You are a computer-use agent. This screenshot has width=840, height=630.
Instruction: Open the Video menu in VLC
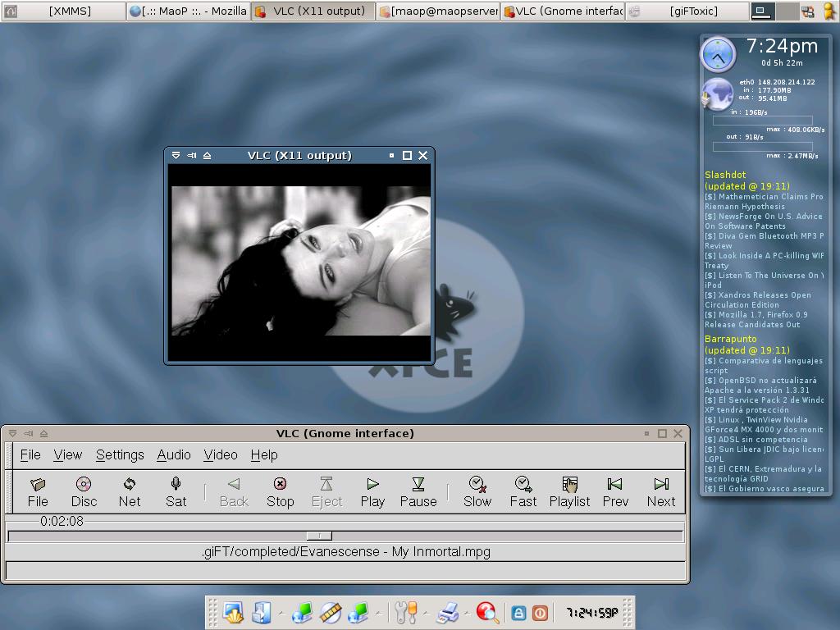(x=220, y=454)
